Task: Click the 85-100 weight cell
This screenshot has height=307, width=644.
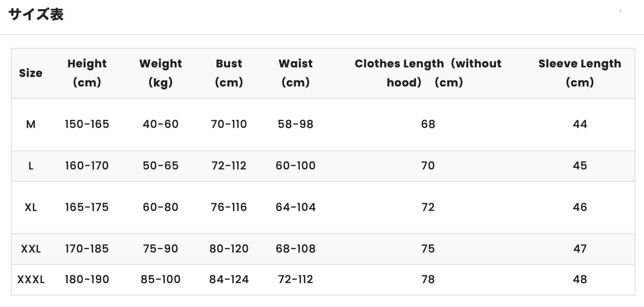Action: click(160, 279)
